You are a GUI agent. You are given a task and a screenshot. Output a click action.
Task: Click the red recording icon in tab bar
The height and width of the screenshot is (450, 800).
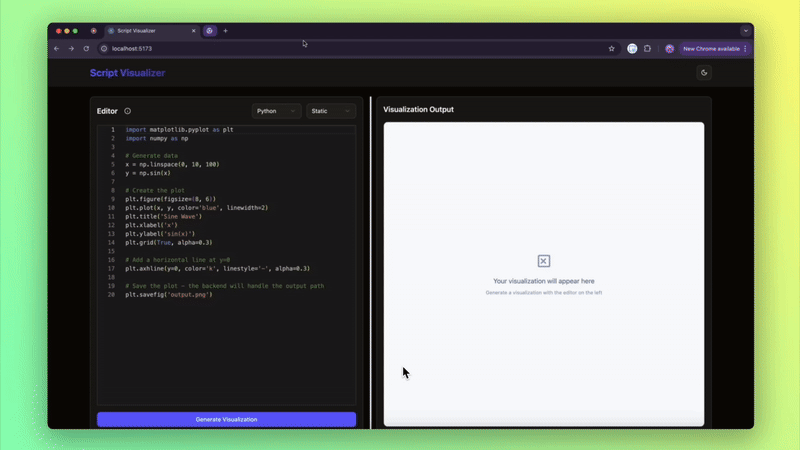(x=93, y=31)
